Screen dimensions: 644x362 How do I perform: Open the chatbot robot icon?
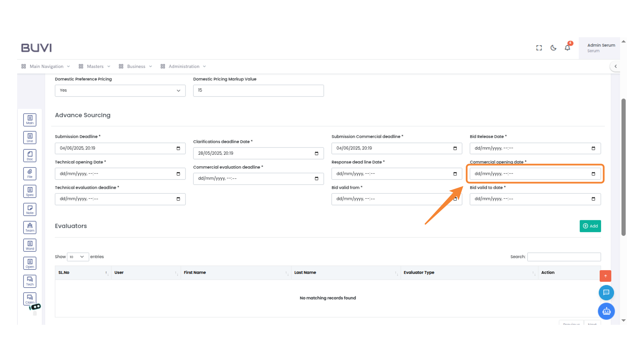pyautogui.click(x=606, y=311)
